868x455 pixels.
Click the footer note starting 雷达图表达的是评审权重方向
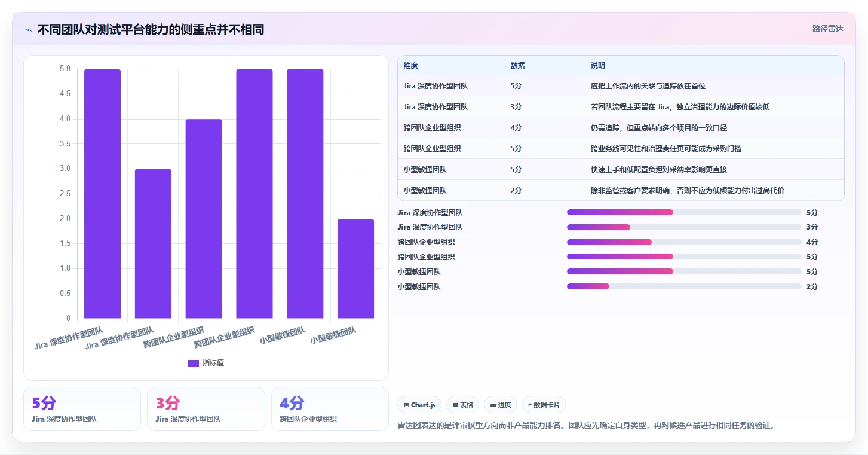[586, 426]
